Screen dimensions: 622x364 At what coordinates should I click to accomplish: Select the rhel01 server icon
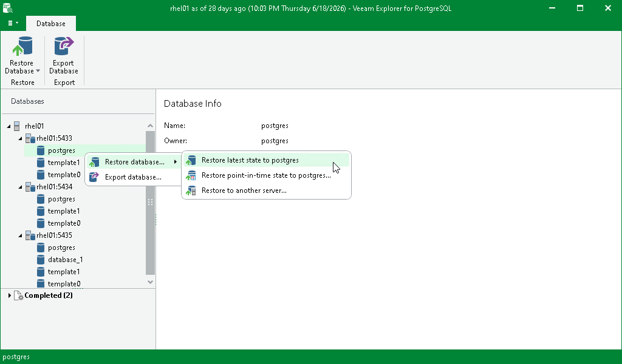click(16, 126)
